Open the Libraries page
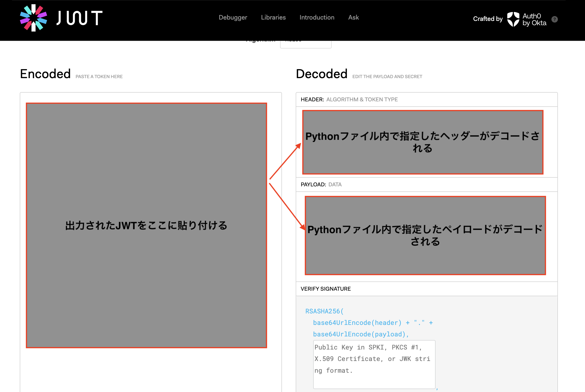The image size is (585, 392). tap(273, 17)
